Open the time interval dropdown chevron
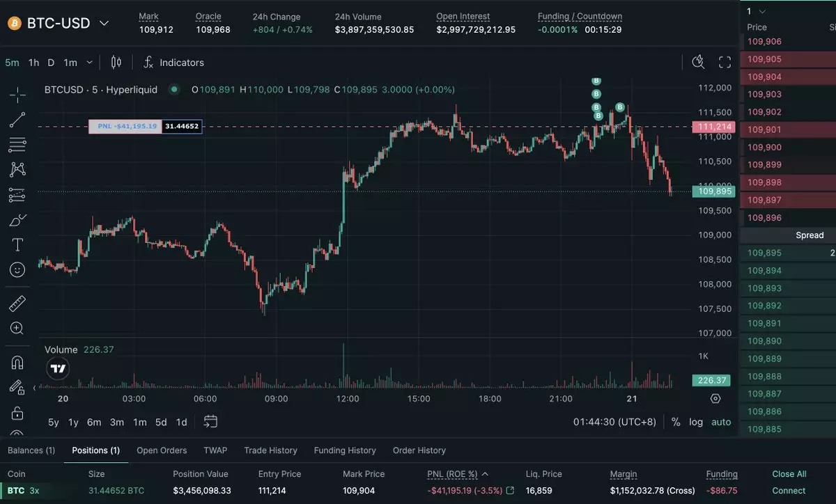836x504 pixels. pos(89,63)
